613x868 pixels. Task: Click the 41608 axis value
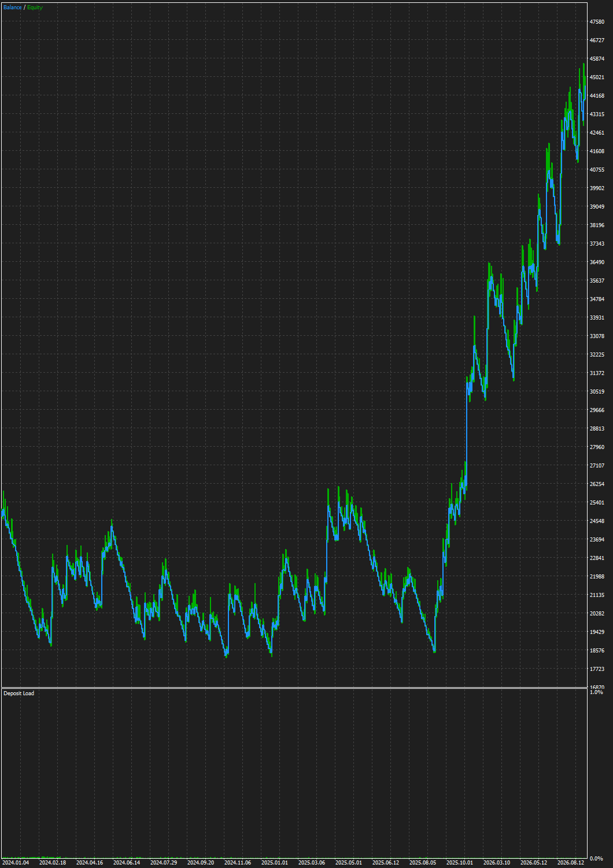pyautogui.click(x=597, y=151)
